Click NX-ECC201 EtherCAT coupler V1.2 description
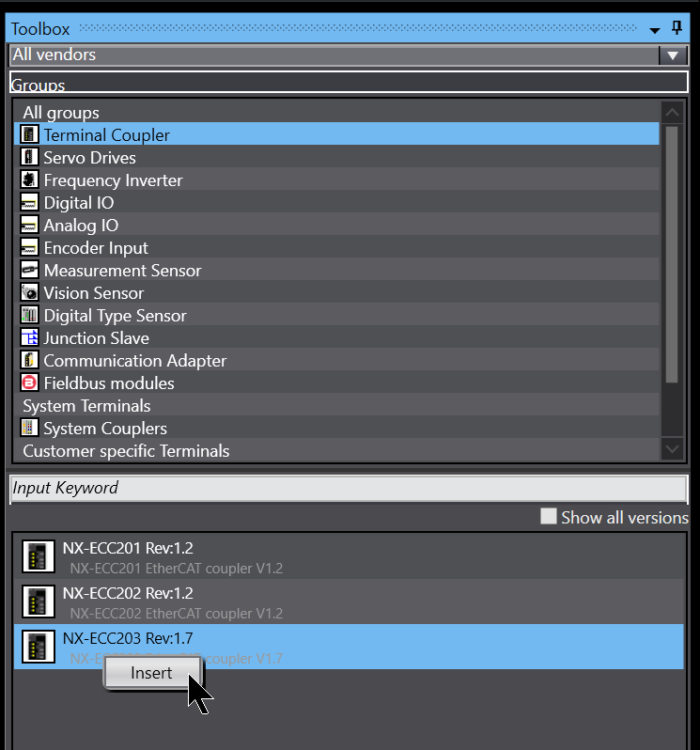Viewport: 700px width, 750px height. (x=177, y=569)
